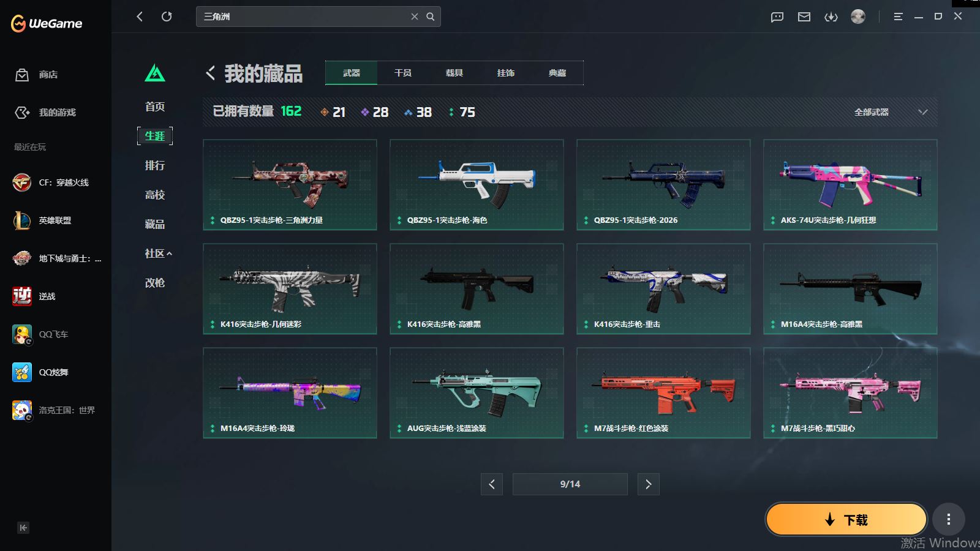The height and width of the screenshot is (551, 980).
Task: Open the three-dot more options button
Action: [949, 520]
